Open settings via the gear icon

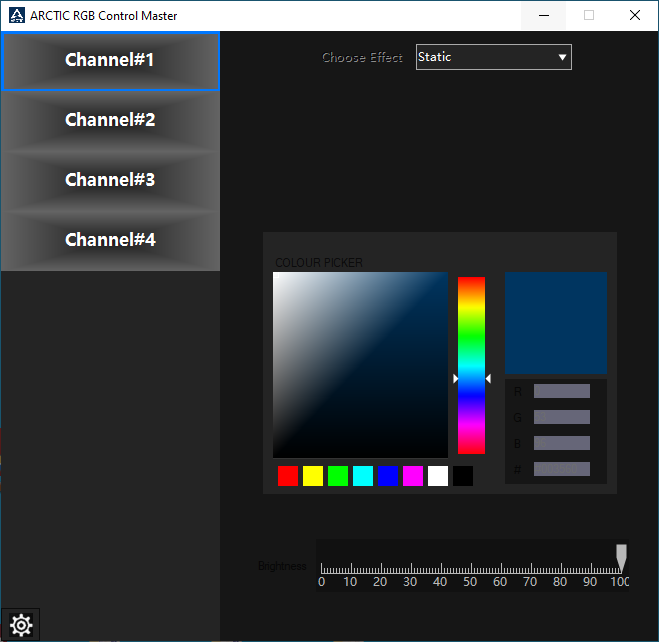pyautogui.click(x=21, y=625)
